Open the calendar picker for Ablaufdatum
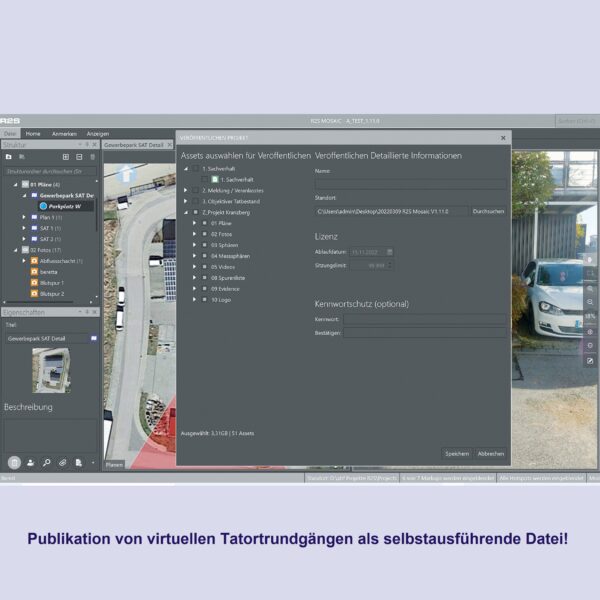The image size is (600, 600). [x=389, y=252]
